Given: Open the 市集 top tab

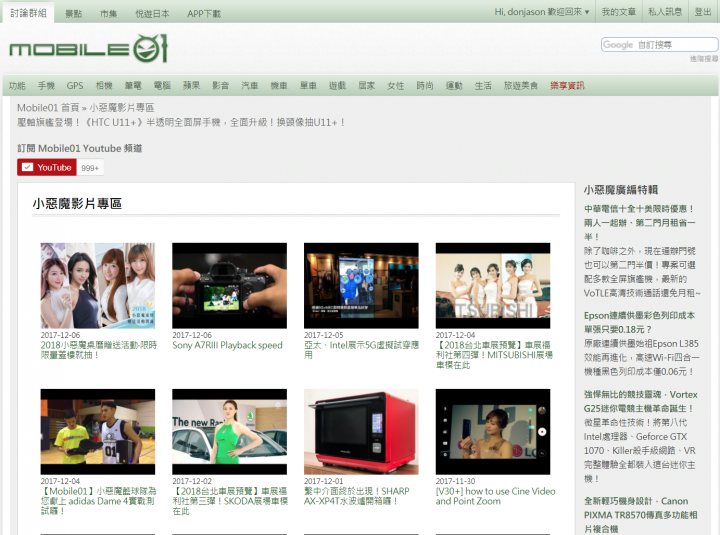Looking at the screenshot, I should [108, 14].
